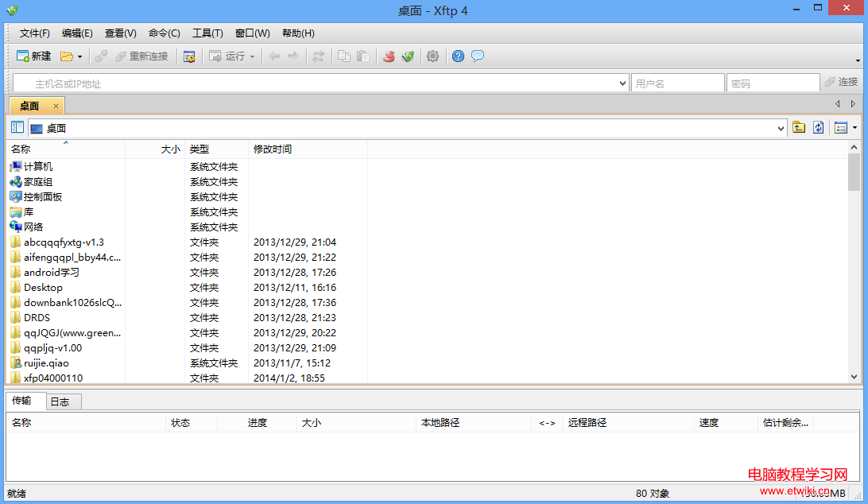This screenshot has width=868, height=504.
Task: Click the view mode icon
Action: coord(841,128)
